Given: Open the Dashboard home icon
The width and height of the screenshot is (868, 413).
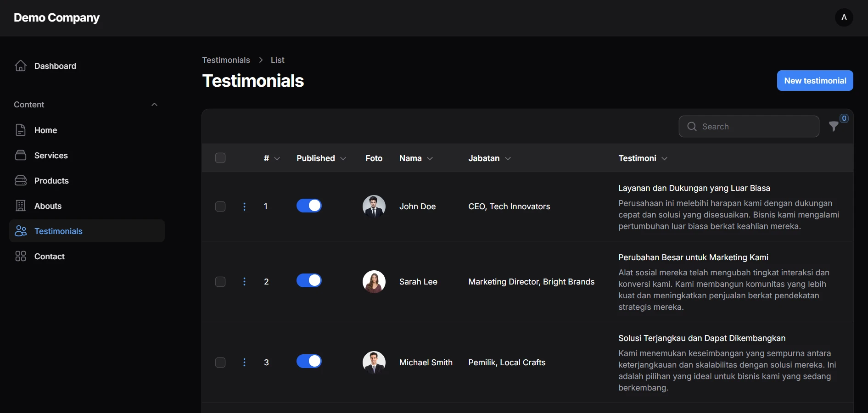Looking at the screenshot, I should point(21,66).
